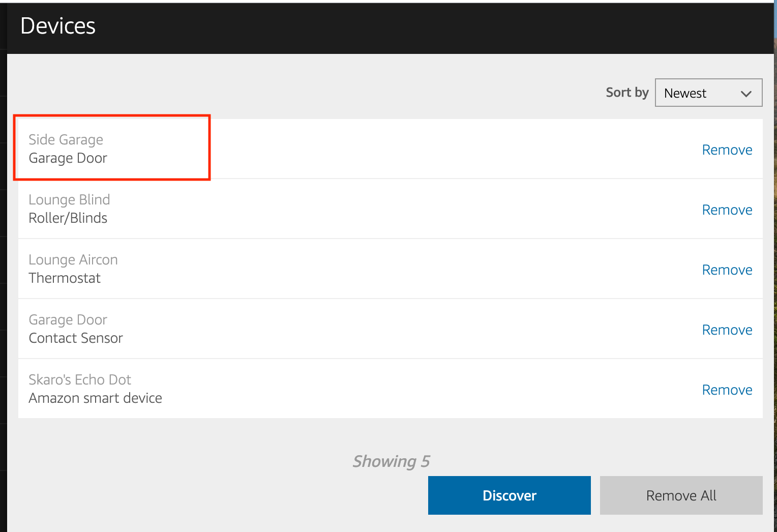Click the Devices page heading
777x532 pixels.
tap(58, 26)
